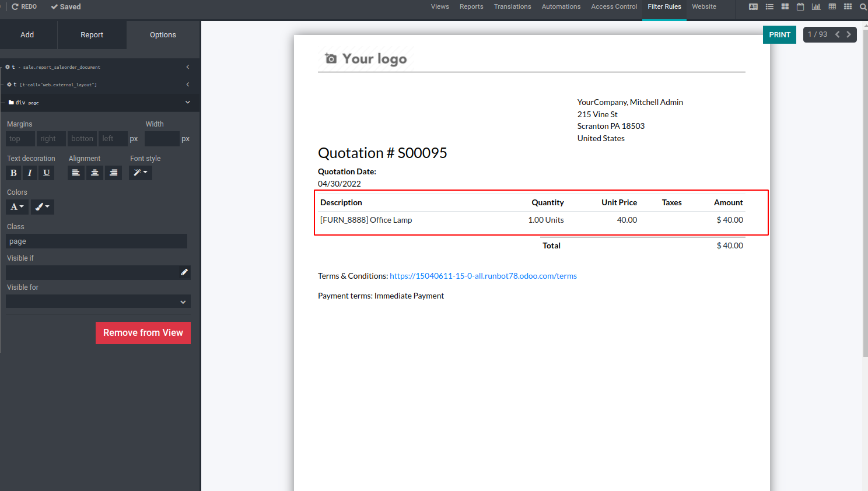Open the grid apps view icon
Viewport: 868px width, 491px height.
[848, 7]
